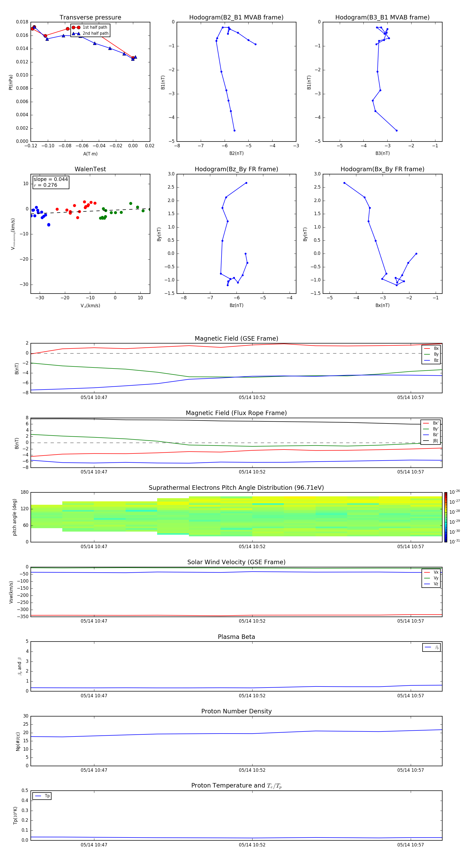Image resolution: width=473 pixels, height=868 pixels.
Task: Click 'Np(#/cc)' axis label
Action: click(18, 741)
